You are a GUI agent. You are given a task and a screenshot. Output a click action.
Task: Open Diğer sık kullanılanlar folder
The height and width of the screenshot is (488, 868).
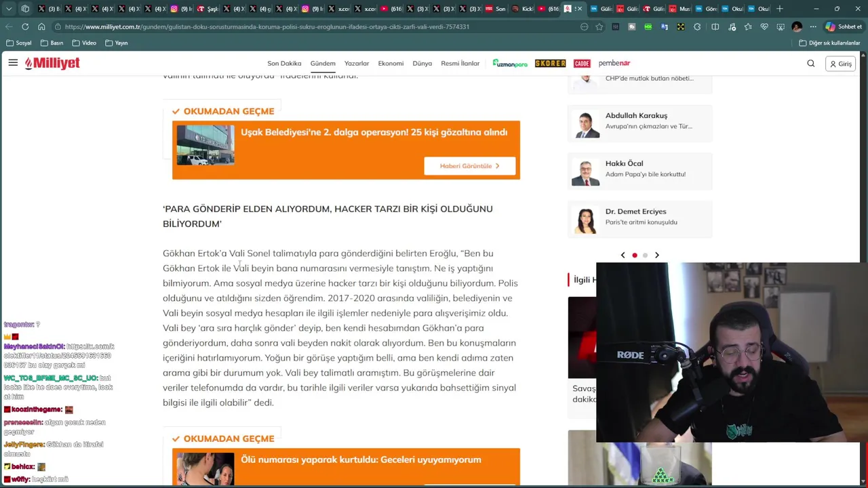829,43
